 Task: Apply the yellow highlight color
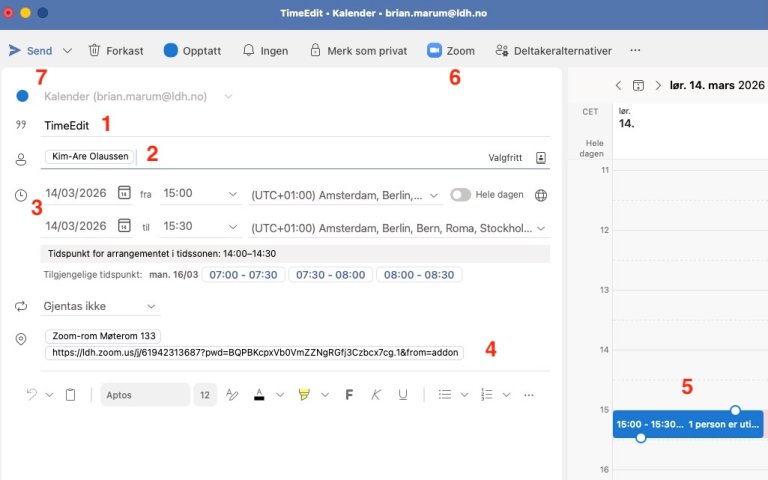tap(304, 394)
